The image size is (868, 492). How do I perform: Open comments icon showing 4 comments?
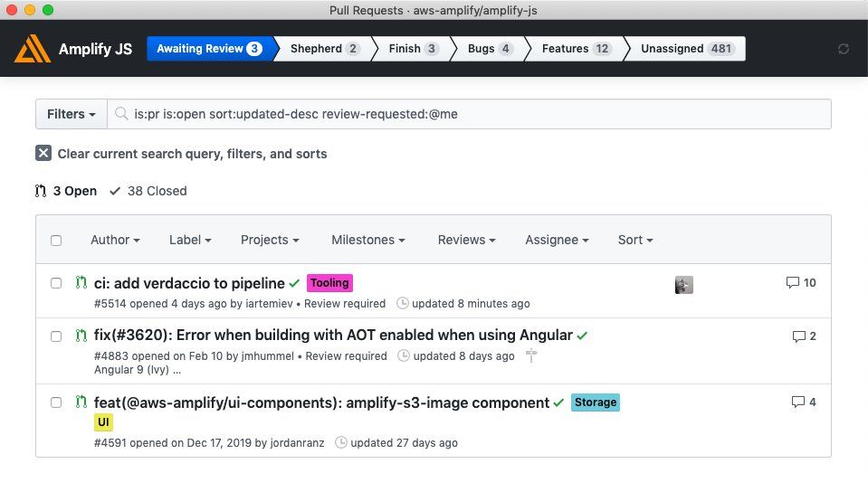click(797, 402)
